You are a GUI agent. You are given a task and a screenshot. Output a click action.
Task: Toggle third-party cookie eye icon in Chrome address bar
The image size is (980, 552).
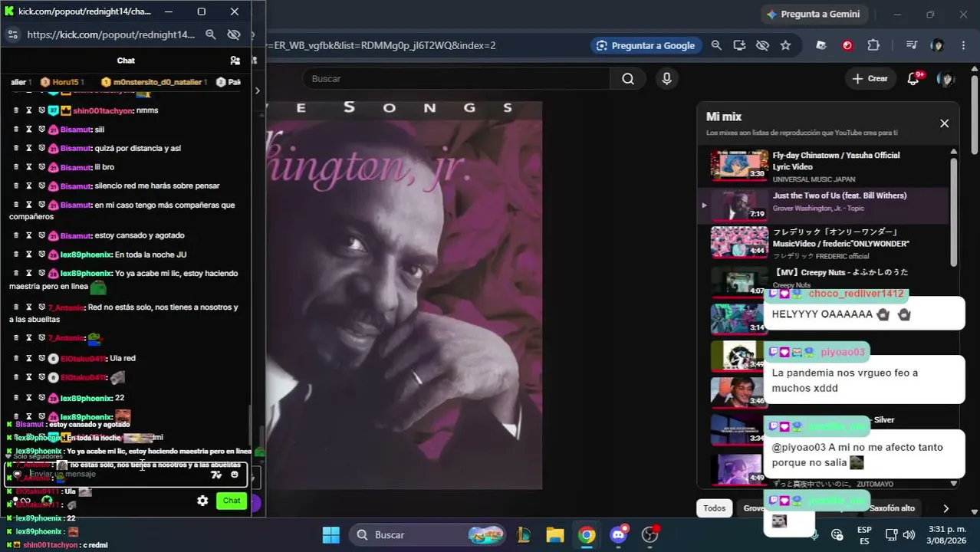[762, 45]
